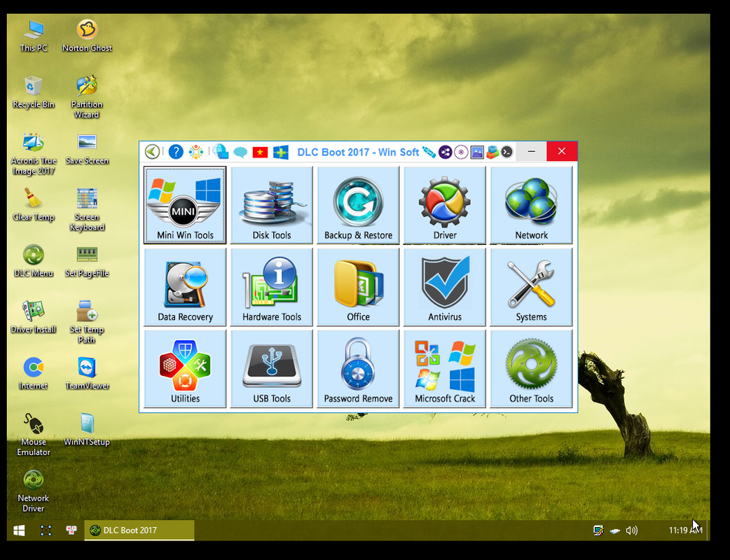730x560 pixels.
Task: Click the dark terminal prompt icon
Action: 507,152
